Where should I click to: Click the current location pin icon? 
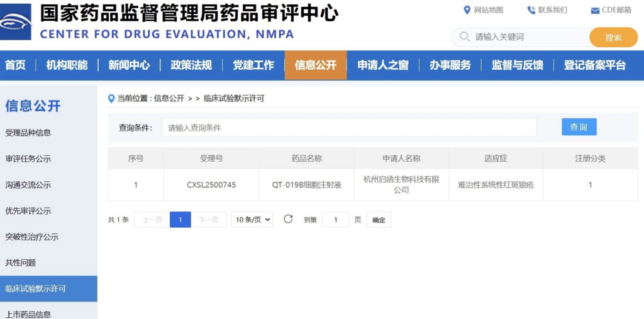111,98
